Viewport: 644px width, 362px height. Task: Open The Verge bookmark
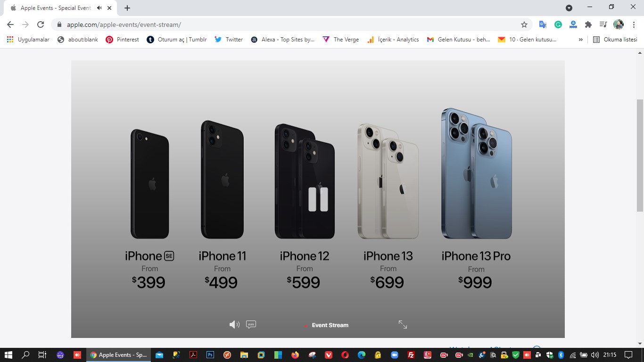pos(340,40)
